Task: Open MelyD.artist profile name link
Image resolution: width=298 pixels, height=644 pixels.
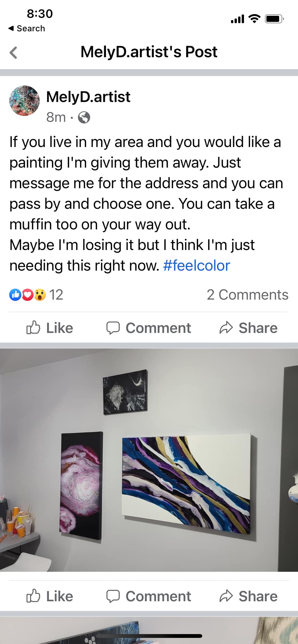Action: point(88,97)
